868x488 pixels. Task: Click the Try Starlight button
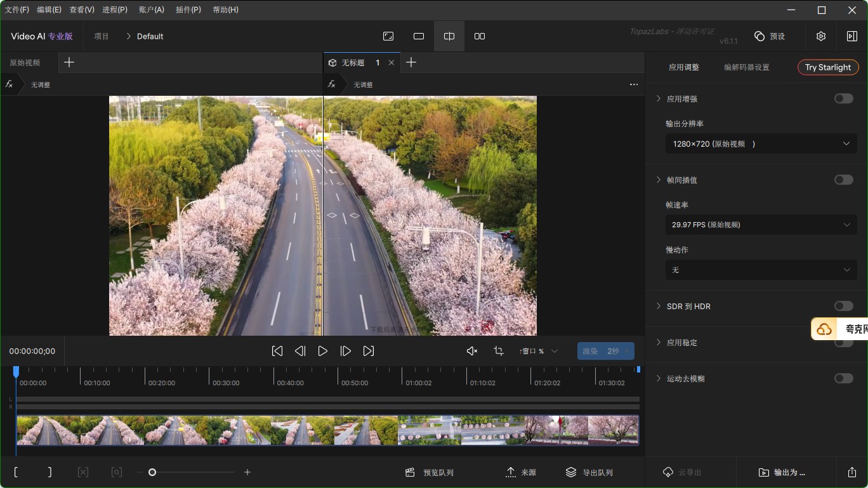click(x=827, y=67)
